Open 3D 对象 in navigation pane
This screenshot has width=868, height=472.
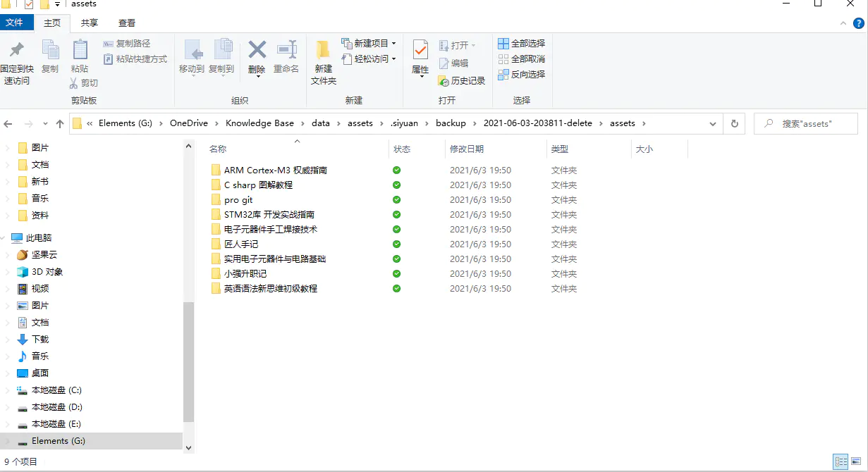47,272
